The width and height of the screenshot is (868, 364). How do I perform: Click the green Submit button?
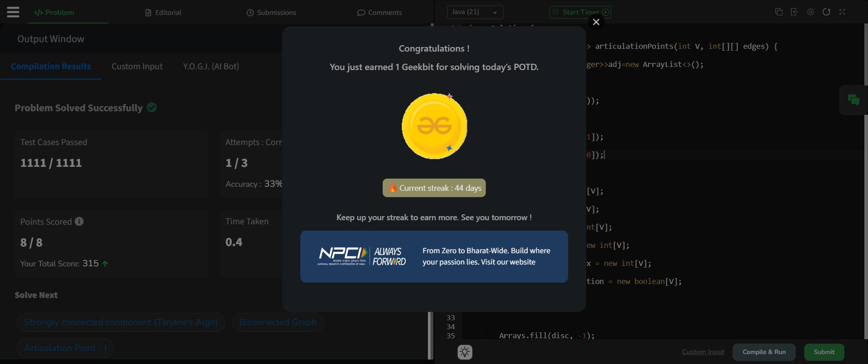(824, 352)
